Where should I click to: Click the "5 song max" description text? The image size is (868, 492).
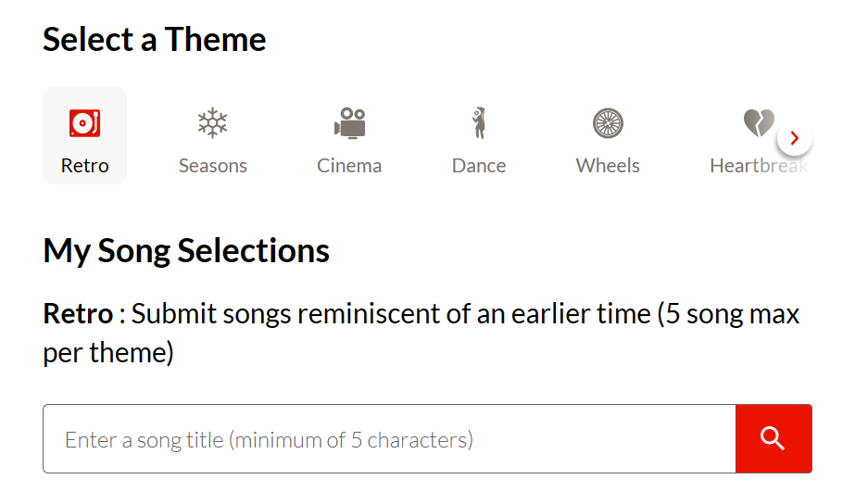pyautogui.click(x=732, y=314)
